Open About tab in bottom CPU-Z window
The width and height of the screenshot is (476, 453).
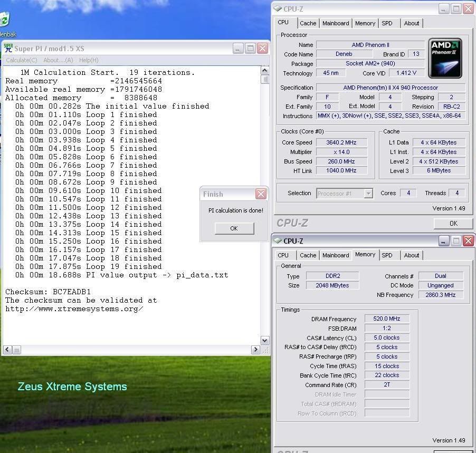(411, 255)
